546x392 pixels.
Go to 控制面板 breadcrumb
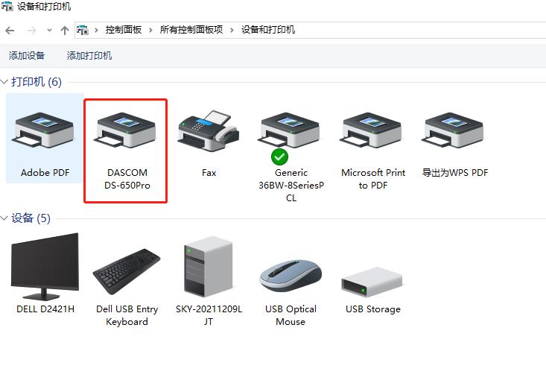point(124,30)
